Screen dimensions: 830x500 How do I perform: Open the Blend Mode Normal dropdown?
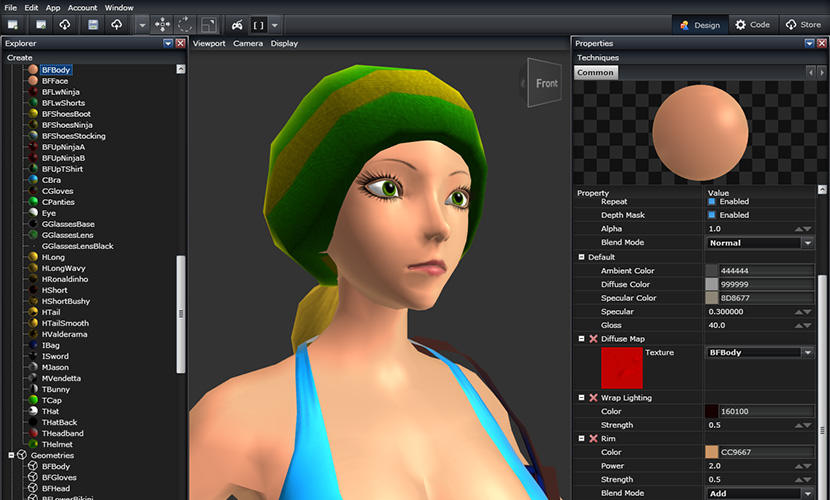760,243
